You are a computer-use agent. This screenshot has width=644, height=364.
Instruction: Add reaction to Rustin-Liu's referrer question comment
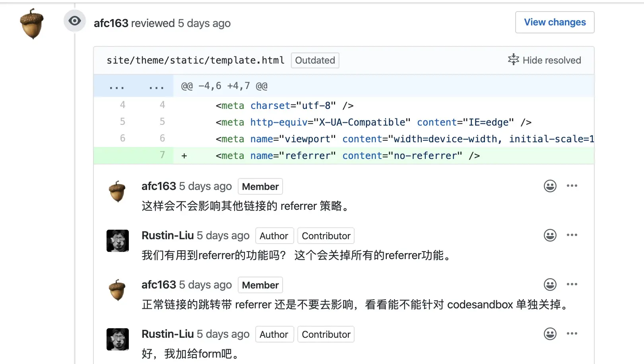point(550,235)
